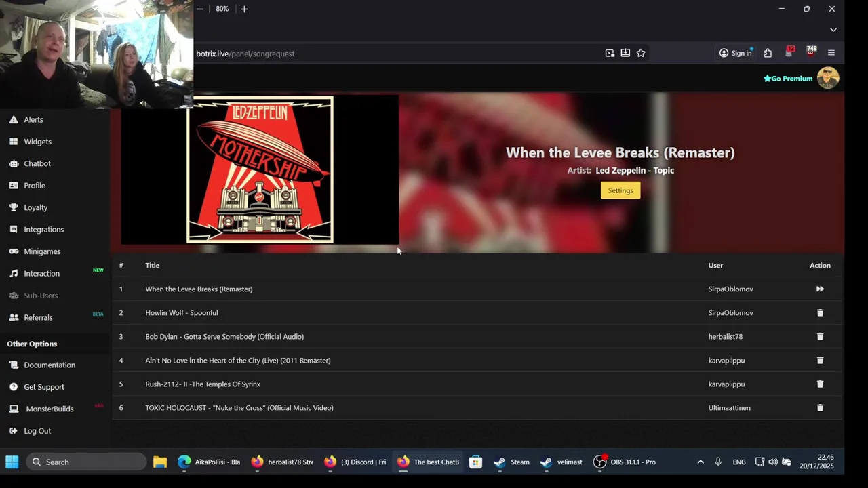This screenshot has width=868, height=488.
Task: Click the Documentation book icon
Action: 14,365
